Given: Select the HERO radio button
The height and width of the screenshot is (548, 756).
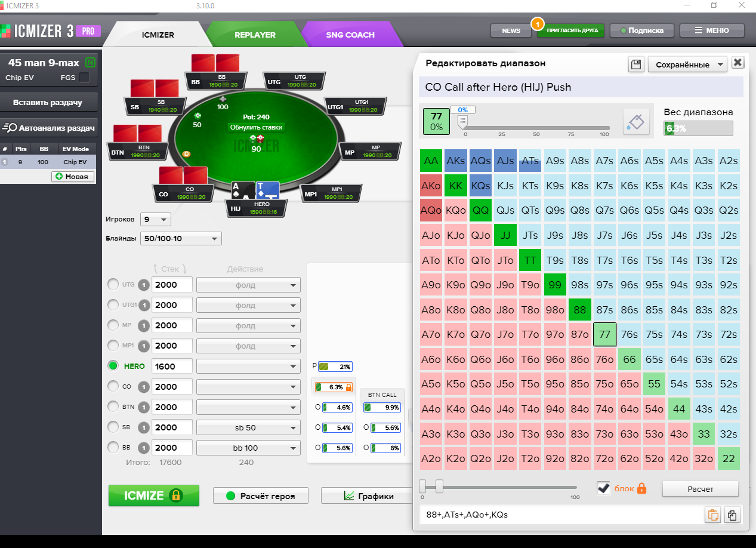Looking at the screenshot, I should pyautogui.click(x=113, y=366).
